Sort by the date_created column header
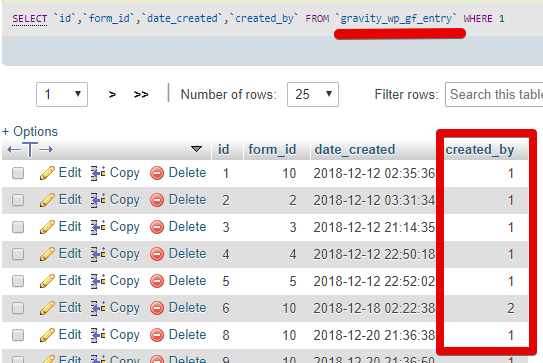The height and width of the screenshot is (363, 543). 355,150
